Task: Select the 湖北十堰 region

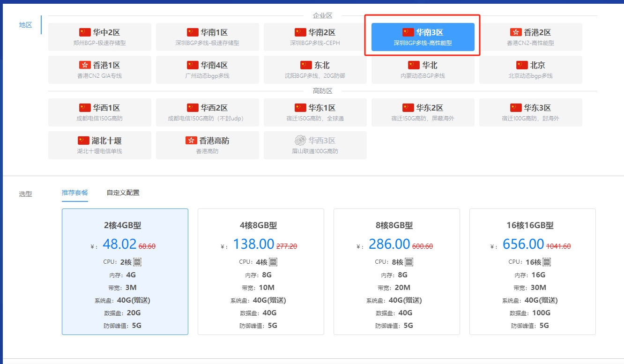Action: [100, 145]
